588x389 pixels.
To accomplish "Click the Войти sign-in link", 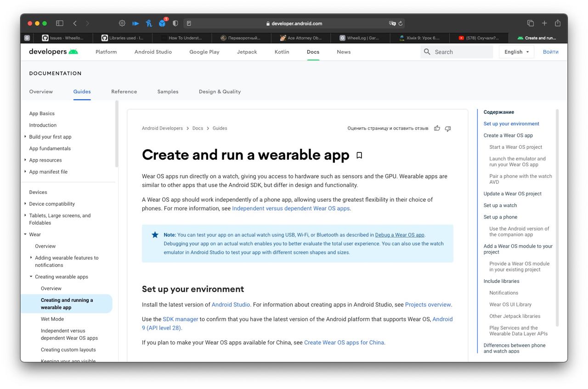I will pyautogui.click(x=550, y=52).
